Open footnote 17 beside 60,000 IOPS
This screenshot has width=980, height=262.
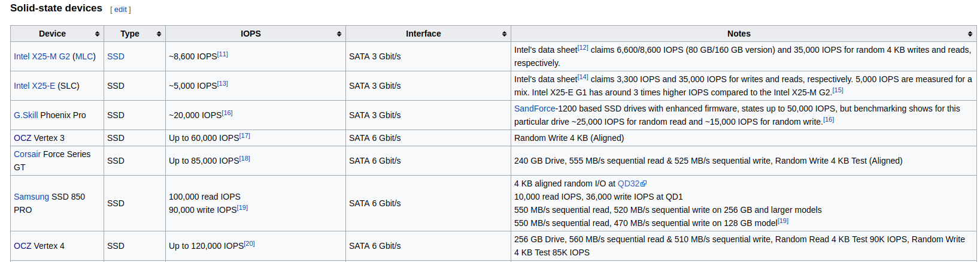click(245, 135)
